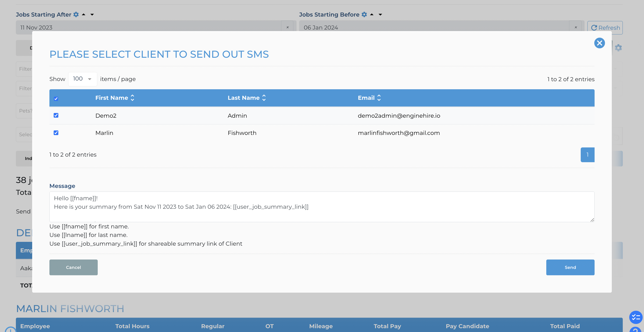Click the Pay Candidate column header behind dialog
Viewport: 644px width, 332px height.
(x=467, y=326)
